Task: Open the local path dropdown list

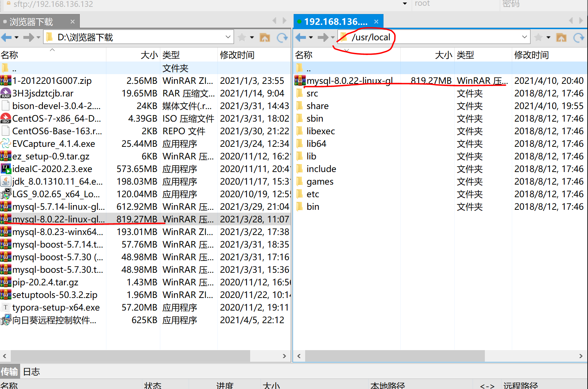Action: tap(228, 36)
